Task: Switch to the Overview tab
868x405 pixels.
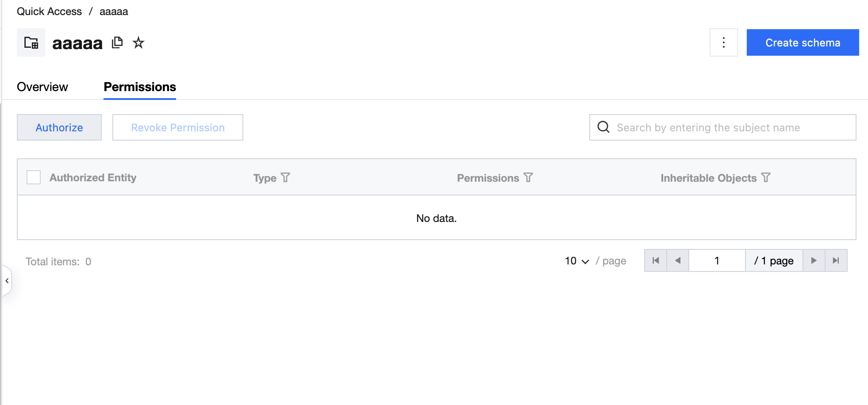Action: point(42,87)
